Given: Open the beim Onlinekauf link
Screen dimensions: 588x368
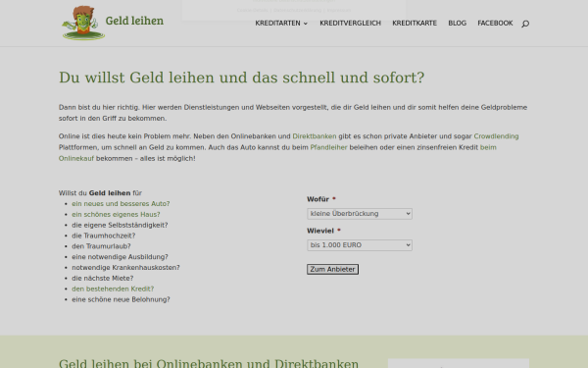Looking at the screenshot, I should [x=488, y=147].
